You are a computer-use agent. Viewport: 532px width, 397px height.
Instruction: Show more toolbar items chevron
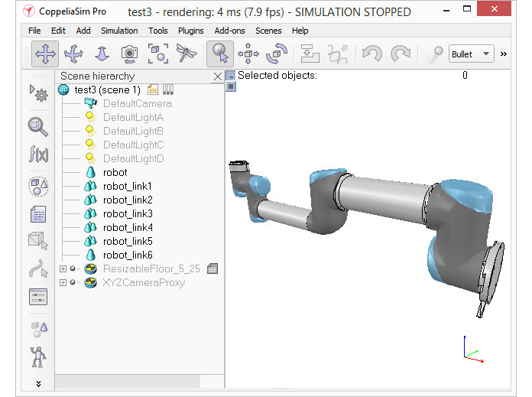tap(504, 54)
